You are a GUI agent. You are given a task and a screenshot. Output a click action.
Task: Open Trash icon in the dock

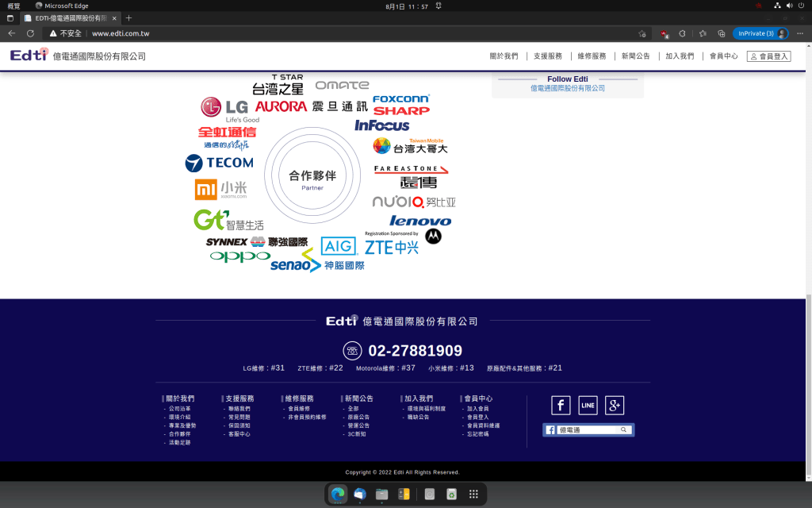coord(451,494)
